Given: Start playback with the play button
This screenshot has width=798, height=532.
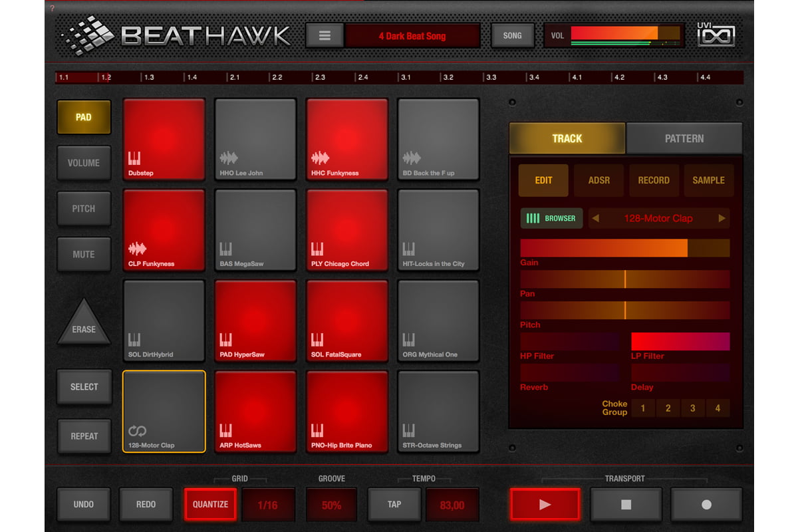Looking at the screenshot, I should [x=545, y=505].
